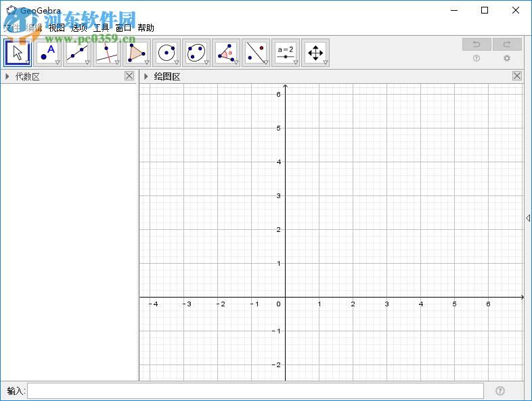Select the Angle measurement tool
Viewport: 532px width, 401px height.
[226, 53]
